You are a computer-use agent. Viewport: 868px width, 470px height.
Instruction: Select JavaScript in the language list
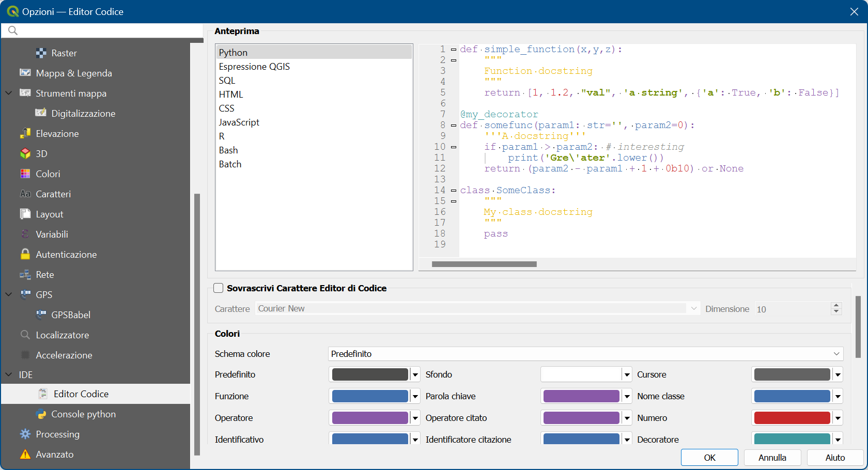(314, 122)
